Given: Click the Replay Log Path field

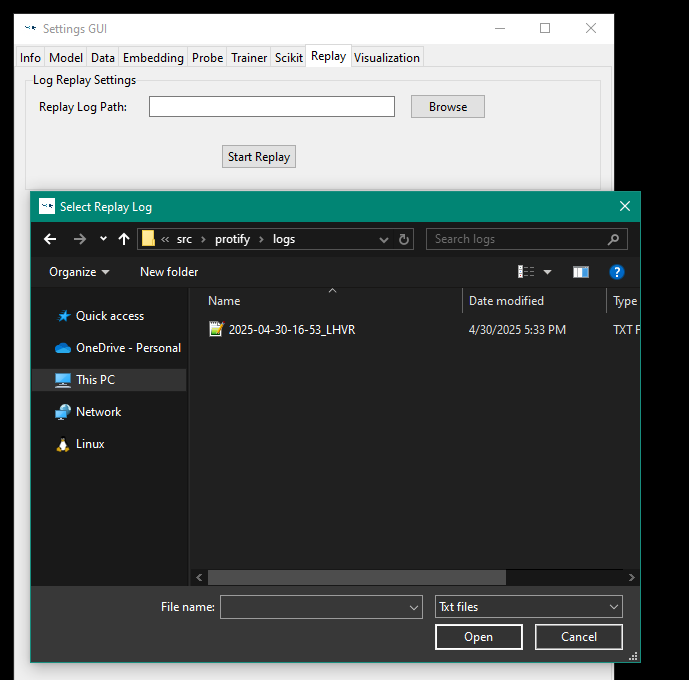Looking at the screenshot, I should (272, 107).
